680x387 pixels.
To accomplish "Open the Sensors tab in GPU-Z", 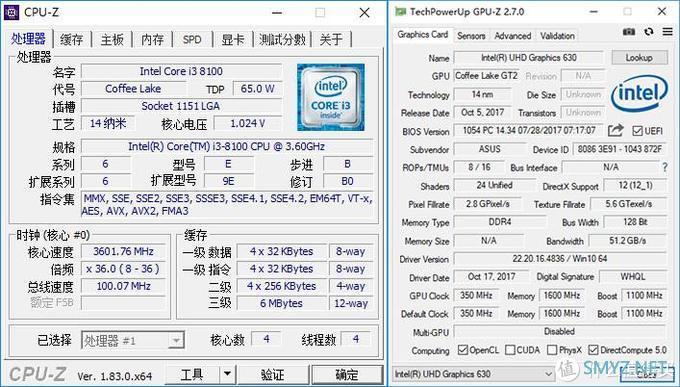I will pyautogui.click(x=471, y=36).
